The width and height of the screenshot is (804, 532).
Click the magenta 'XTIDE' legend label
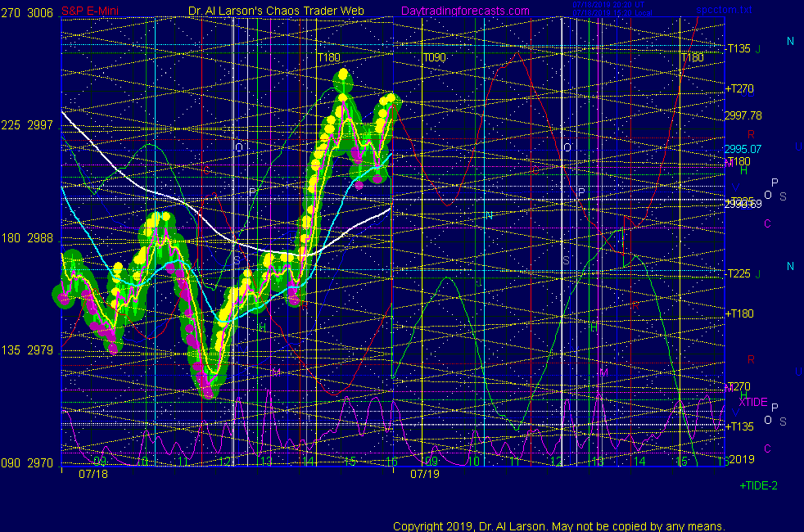pyautogui.click(x=752, y=403)
